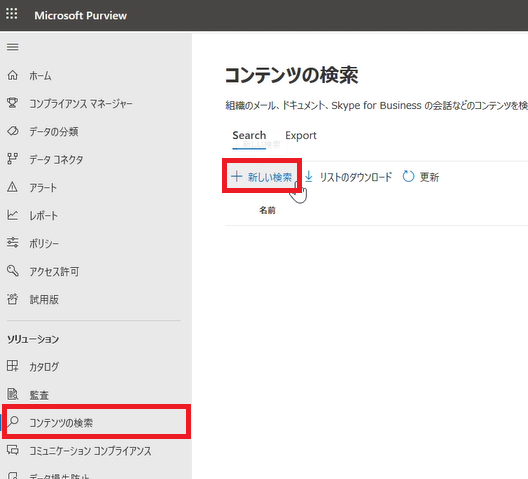Click the Home house icon
The width and height of the screenshot is (528, 479).
pyautogui.click(x=12, y=75)
